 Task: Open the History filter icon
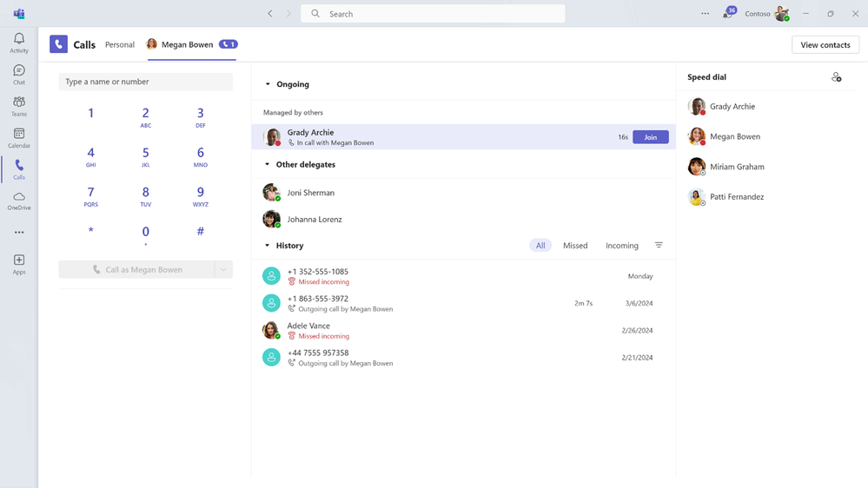pos(659,245)
